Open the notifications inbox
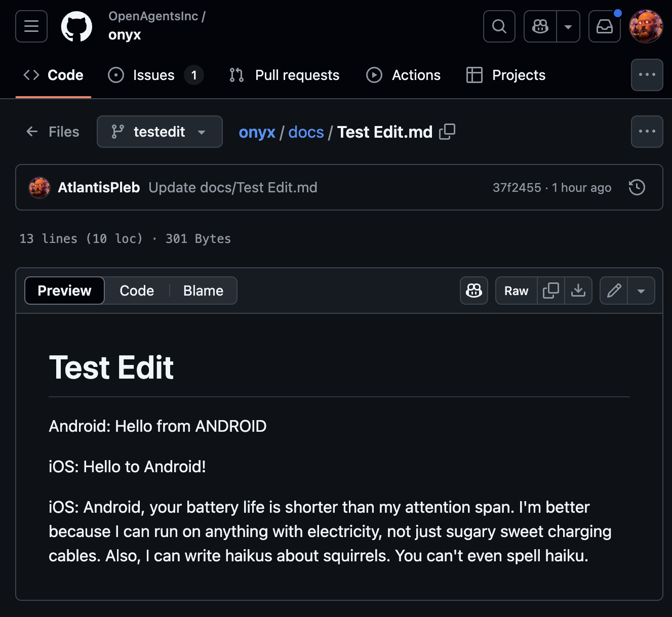672x617 pixels. 605,26
